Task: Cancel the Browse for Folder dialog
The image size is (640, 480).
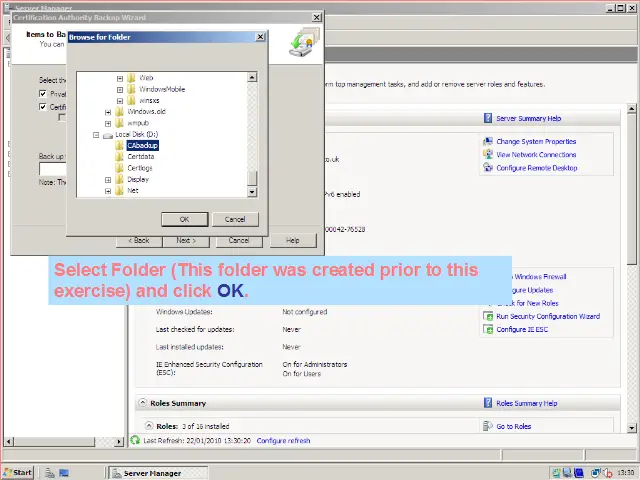Action: tap(235, 219)
